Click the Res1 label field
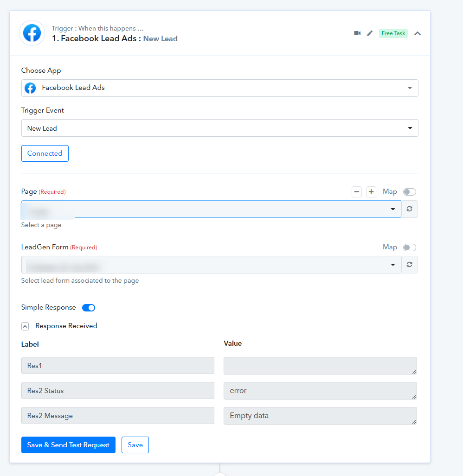463x476 pixels. point(117,366)
